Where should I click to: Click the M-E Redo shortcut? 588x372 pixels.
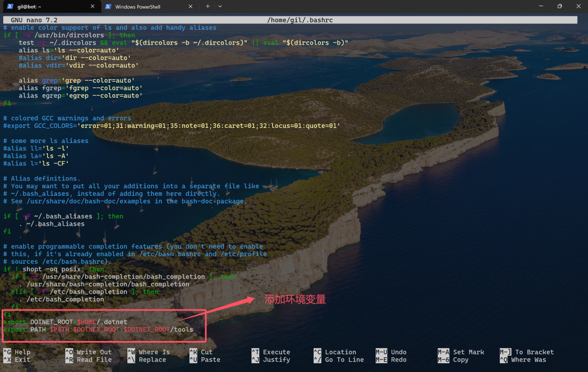(391, 359)
